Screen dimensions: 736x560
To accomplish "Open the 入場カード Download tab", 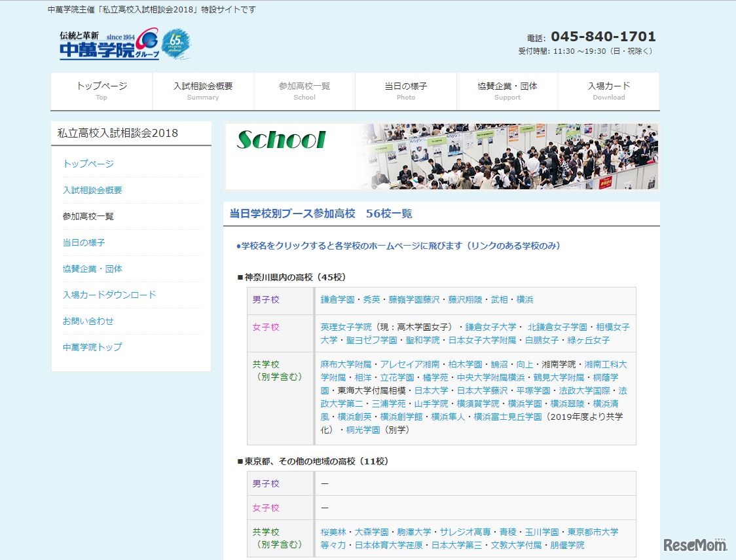I will pos(609,91).
